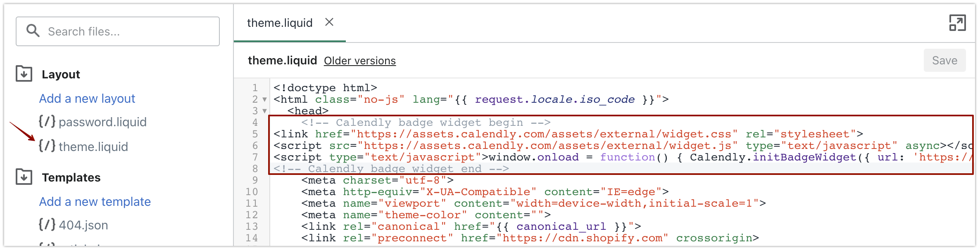Expand the editor to full screen
The image size is (980, 250).
click(957, 23)
